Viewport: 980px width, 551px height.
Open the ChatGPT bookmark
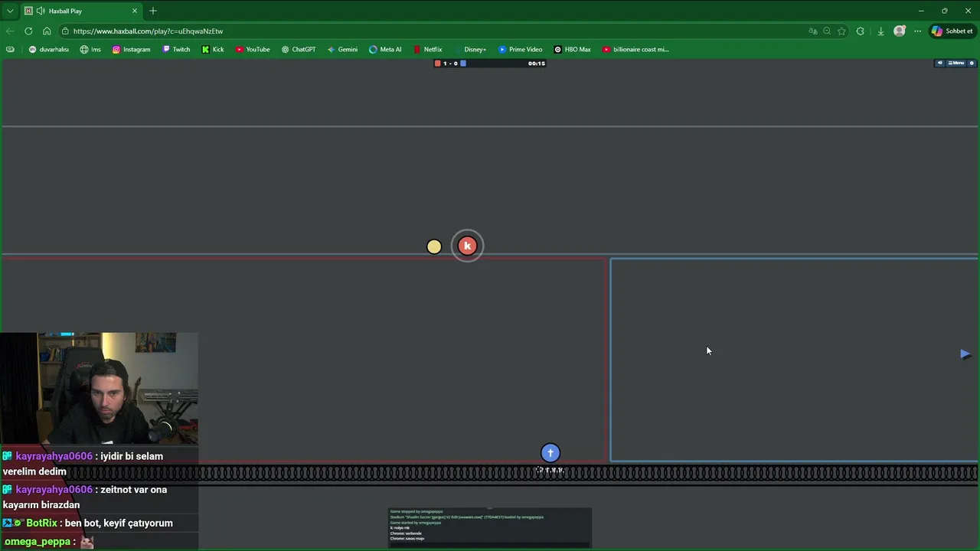coord(299,50)
